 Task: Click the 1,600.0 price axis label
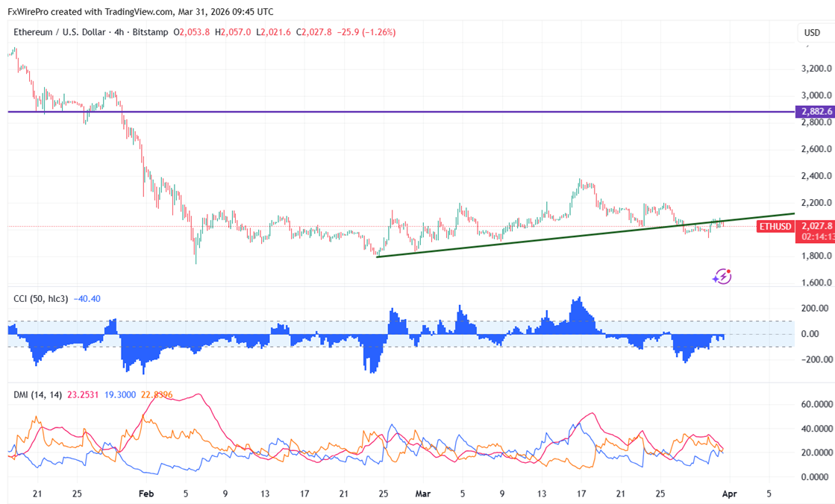[816, 283]
